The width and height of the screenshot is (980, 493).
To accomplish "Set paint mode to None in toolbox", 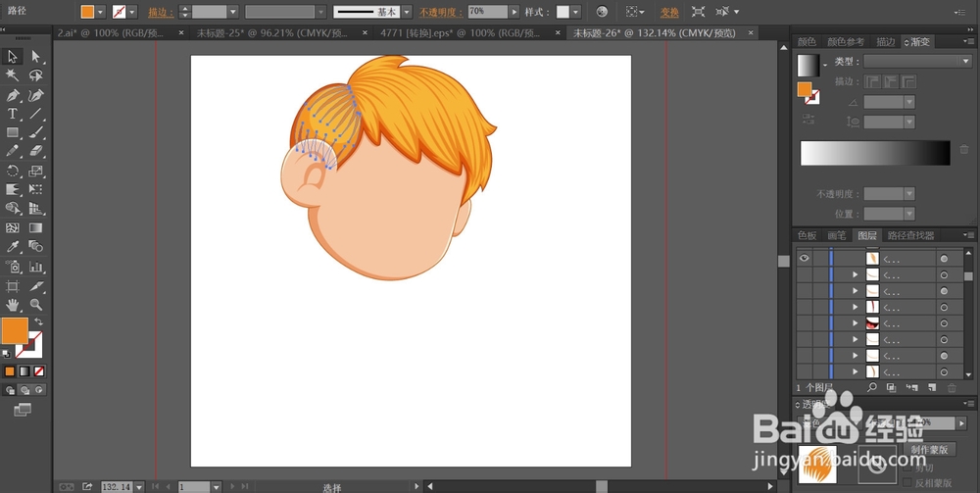I will click(x=39, y=371).
